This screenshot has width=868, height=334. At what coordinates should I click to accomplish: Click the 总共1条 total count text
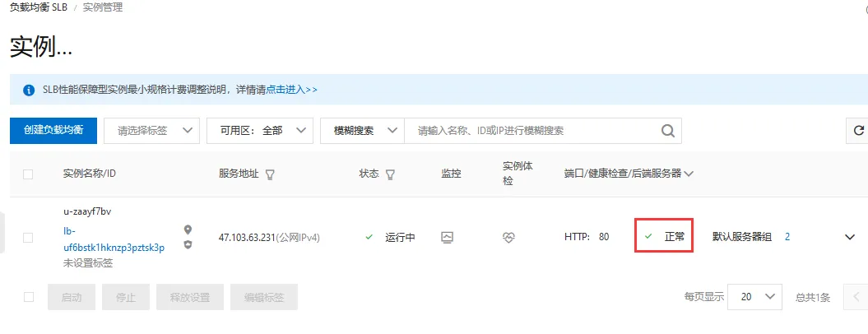point(813,298)
